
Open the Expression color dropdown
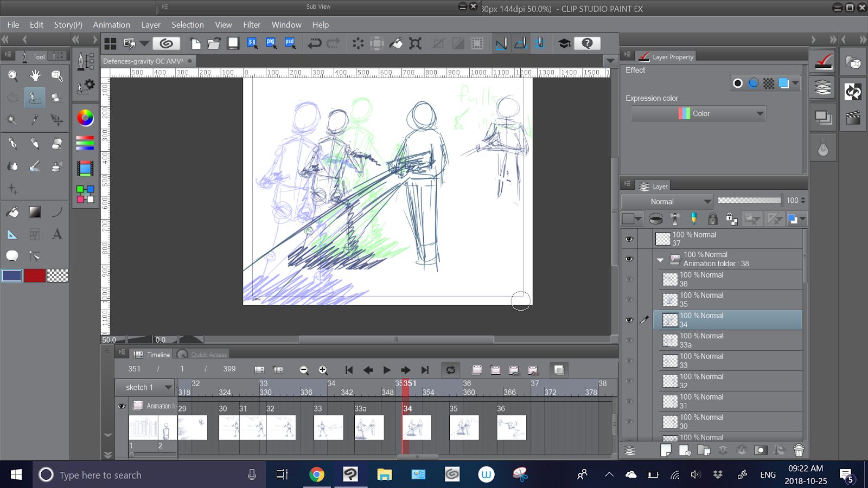coord(699,113)
